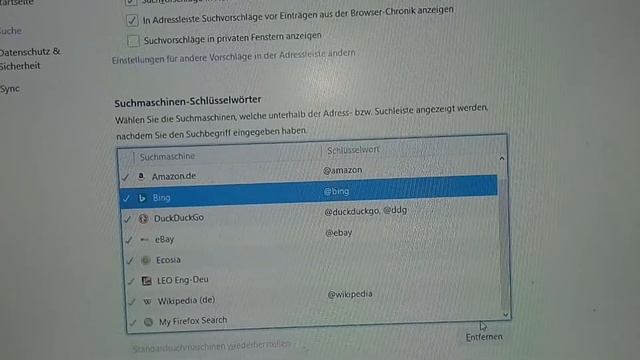Select the My Firefox Search row name
Screen dimensions: 640x360
point(193,321)
